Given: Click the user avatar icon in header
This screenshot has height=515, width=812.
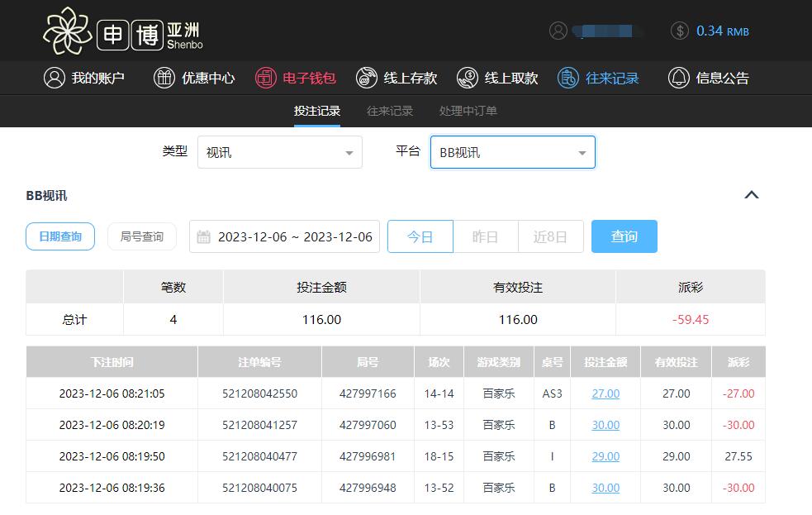Looking at the screenshot, I should tap(558, 31).
